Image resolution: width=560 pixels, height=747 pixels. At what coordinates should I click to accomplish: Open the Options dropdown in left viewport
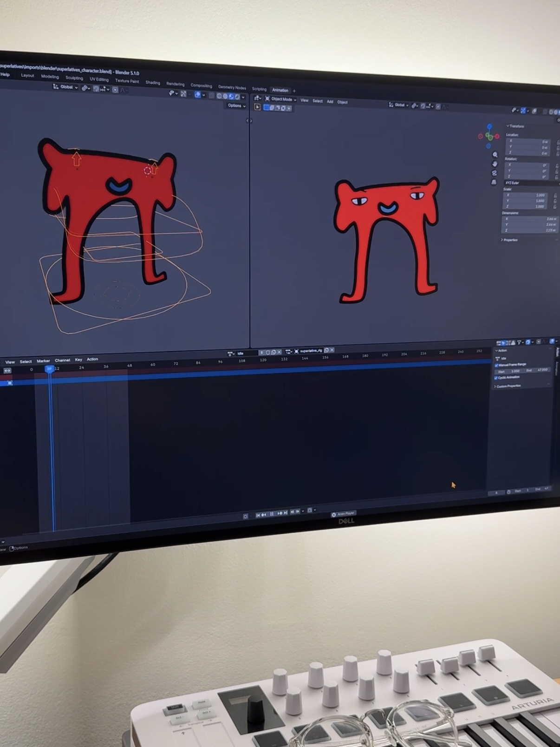pyautogui.click(x=236, y=106)
